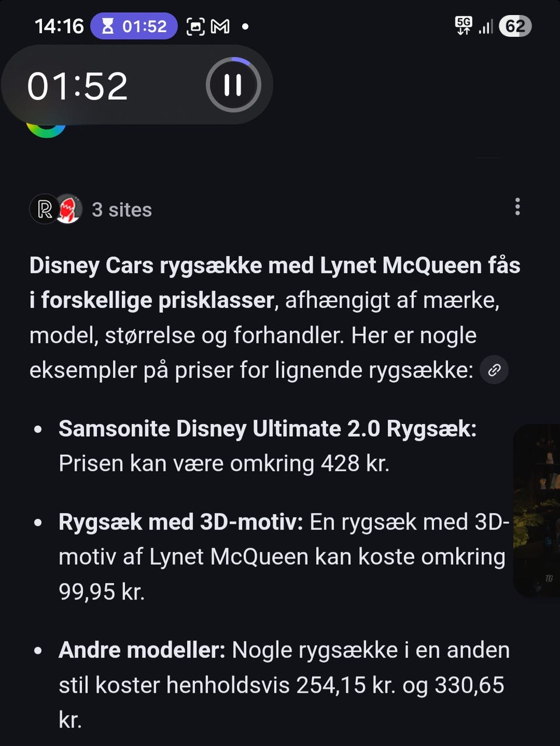Open the R source favicon
Screen dimensions: 560x746
coord(44,209)
